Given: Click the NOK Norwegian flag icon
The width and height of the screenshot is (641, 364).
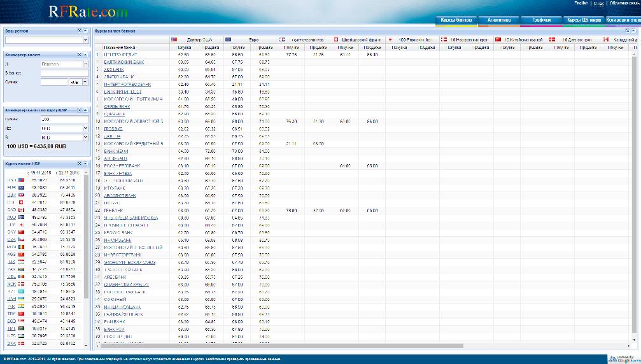Looking at the screenshot, I should pyautogui.click(x=21, y=284).
